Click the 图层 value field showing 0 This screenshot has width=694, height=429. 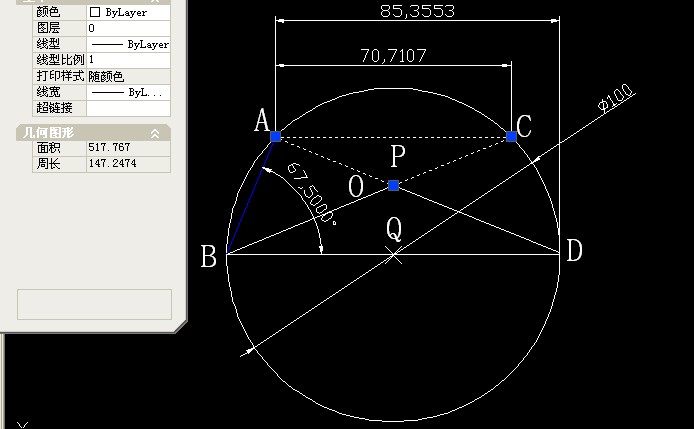(x=128, y=28)
